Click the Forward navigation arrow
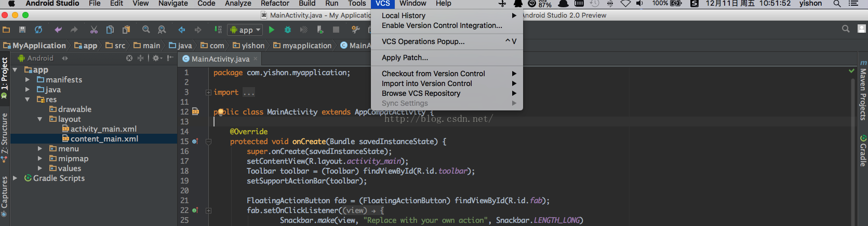The height and width of the screenshot is (226, 868). [198, 30]
